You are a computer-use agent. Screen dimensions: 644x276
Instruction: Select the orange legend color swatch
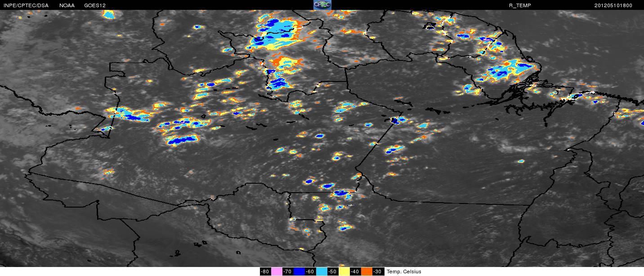pos(367,271)
